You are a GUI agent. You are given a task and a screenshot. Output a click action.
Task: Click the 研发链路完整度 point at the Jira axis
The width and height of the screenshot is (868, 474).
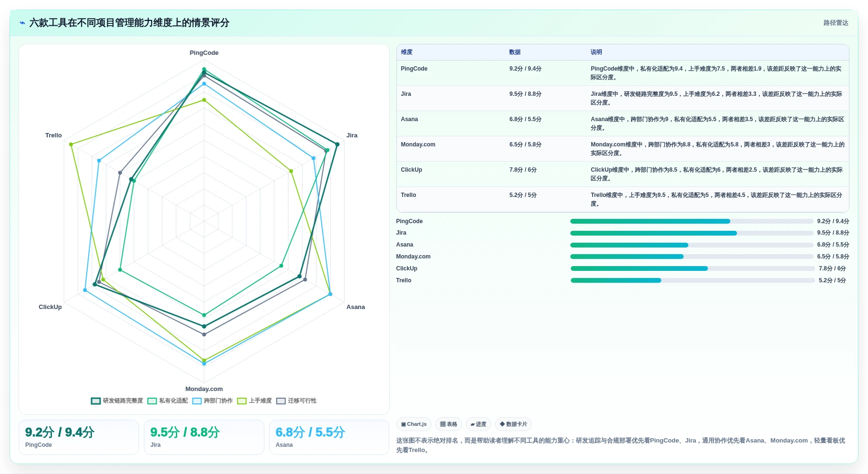(337, 144)
